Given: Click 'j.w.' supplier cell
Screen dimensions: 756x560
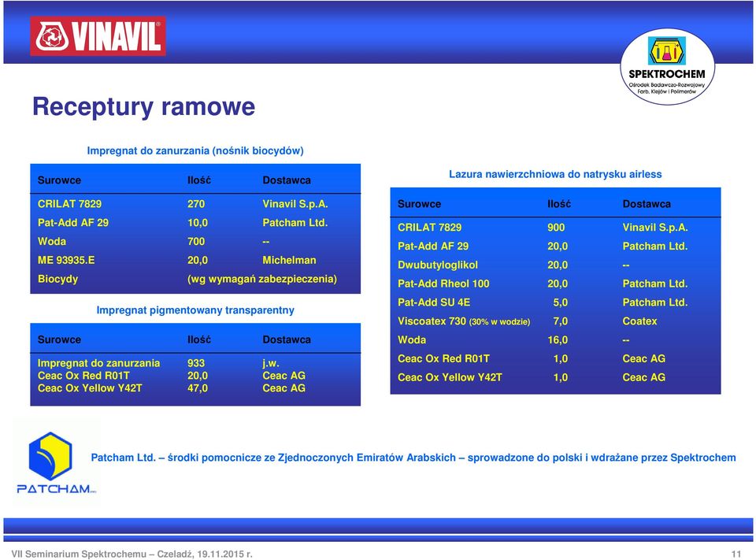Looking at the screenshot, I should 271,363.
